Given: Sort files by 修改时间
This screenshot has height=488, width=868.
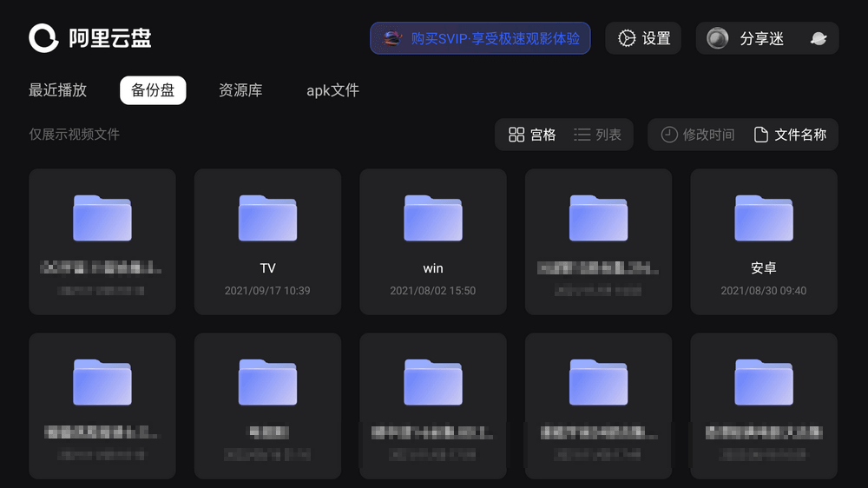Looking at the screenshot, I should point(698,135).
